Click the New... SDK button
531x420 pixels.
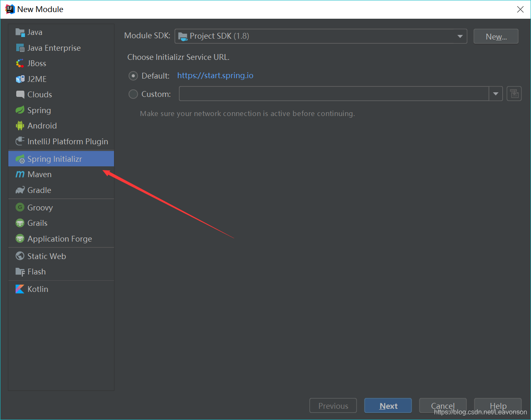click(x=496, y=36)
